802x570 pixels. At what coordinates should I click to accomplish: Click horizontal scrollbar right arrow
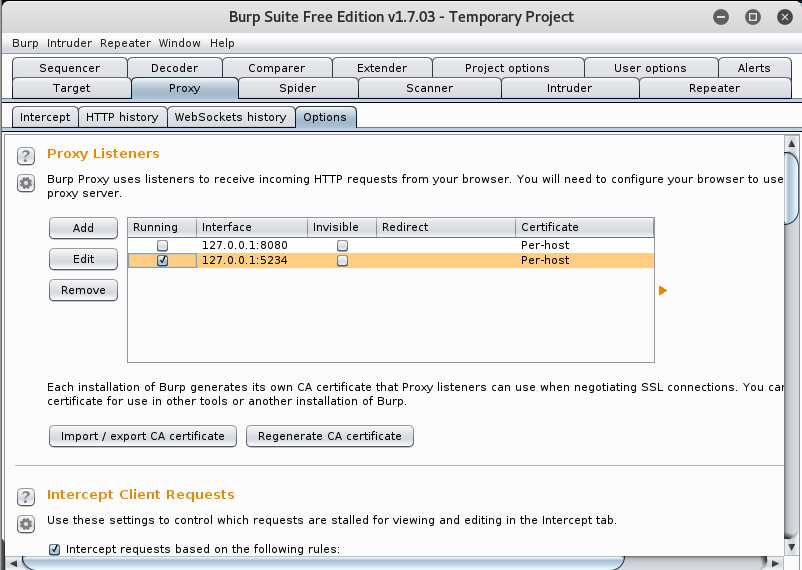(x=774, y=563)
